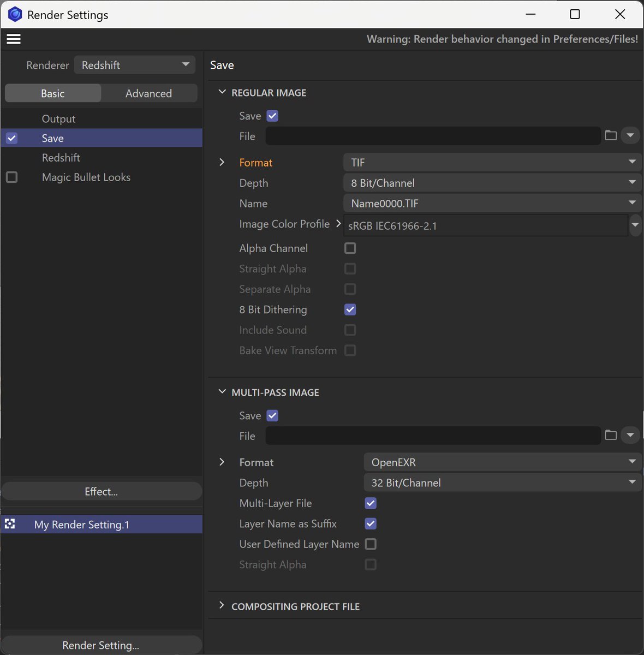Image resolution: width=644 pixels, height=655 pixels.
Task: Collapse the REGULAR IMAGE section
Action: coord(222,92)
